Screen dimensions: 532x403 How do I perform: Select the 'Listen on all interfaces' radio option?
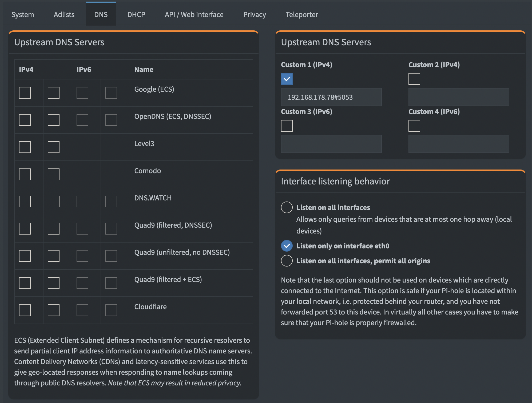click(x=287, y=207)
